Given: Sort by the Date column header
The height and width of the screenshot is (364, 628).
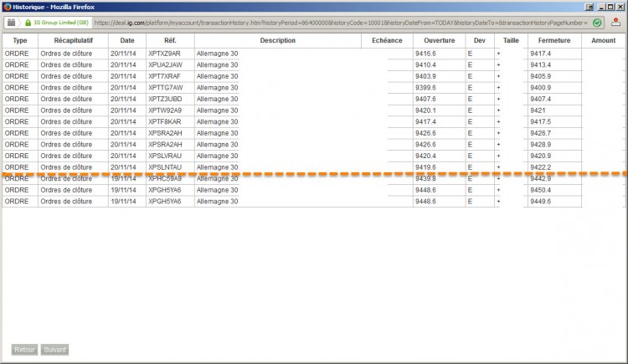Looking at the screenshot, I should click(127, 40).
